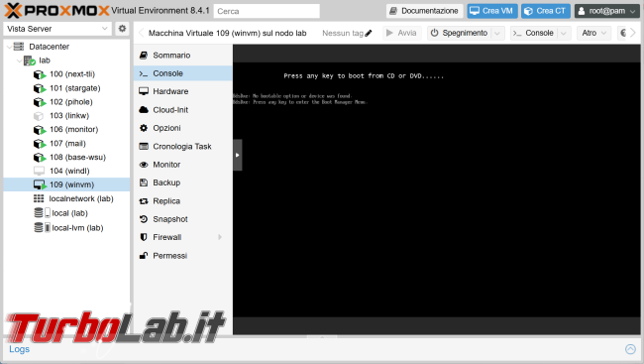Collapse the lab node in the tree
644x364 pixels.
click(19, 61)
